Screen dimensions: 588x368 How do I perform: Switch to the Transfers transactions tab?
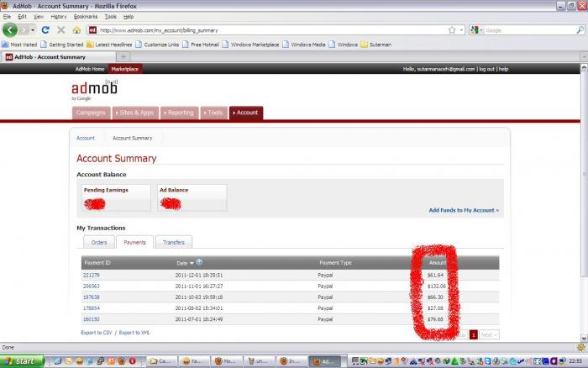point(174,242)
